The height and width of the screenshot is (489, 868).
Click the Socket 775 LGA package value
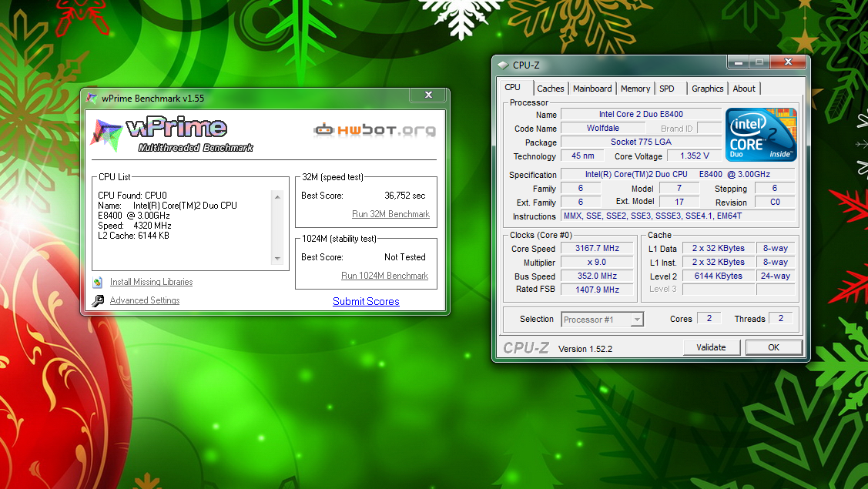tap(641, 142)
